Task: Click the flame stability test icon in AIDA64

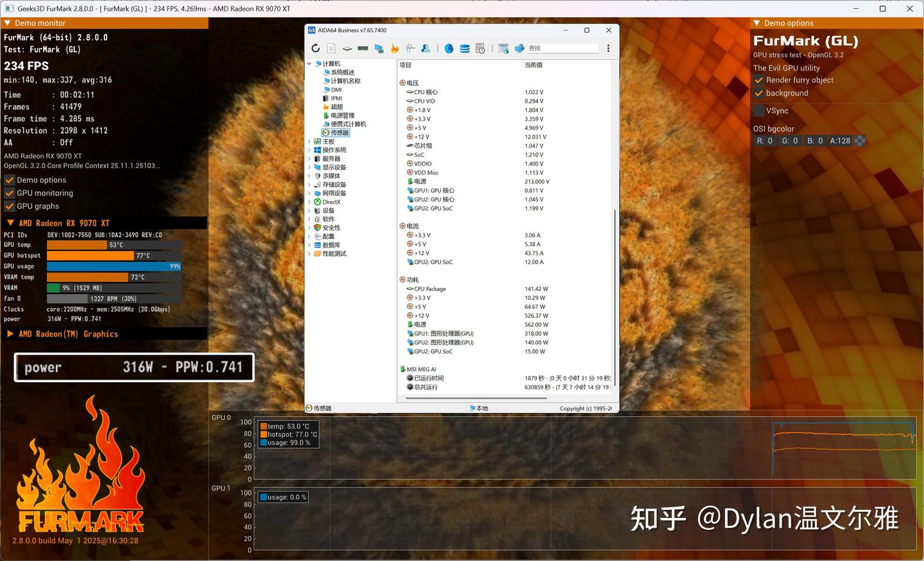Action: coord(395,48)
